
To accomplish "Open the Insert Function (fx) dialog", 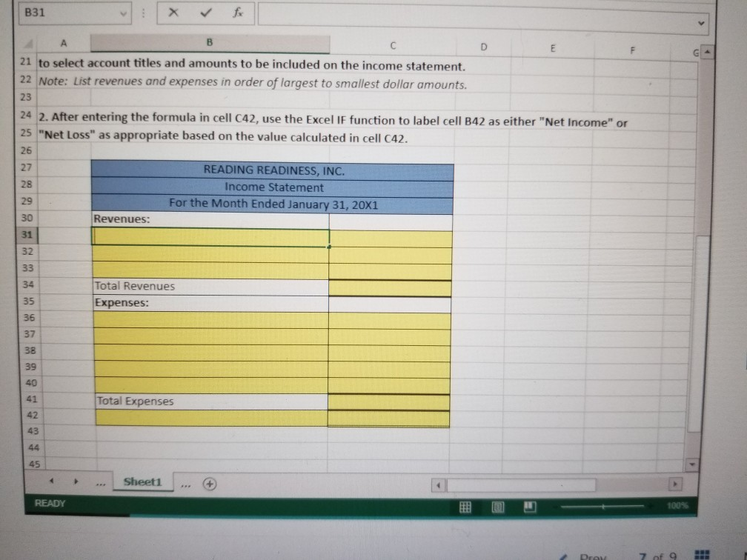I will tap(237, 13).
